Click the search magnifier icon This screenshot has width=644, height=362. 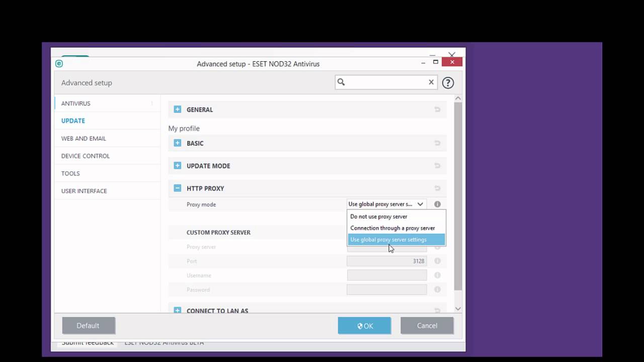coord(341,82)
